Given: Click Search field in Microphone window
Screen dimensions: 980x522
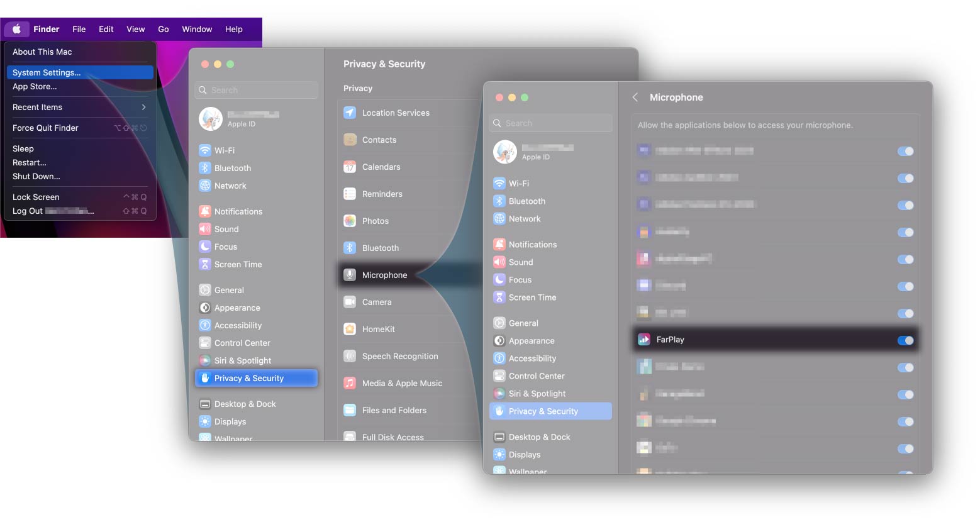Looking at the screenshot, I should 550,123.
